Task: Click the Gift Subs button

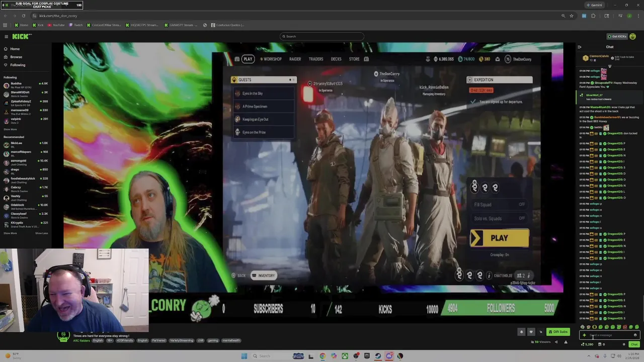Action: [558, 332]
